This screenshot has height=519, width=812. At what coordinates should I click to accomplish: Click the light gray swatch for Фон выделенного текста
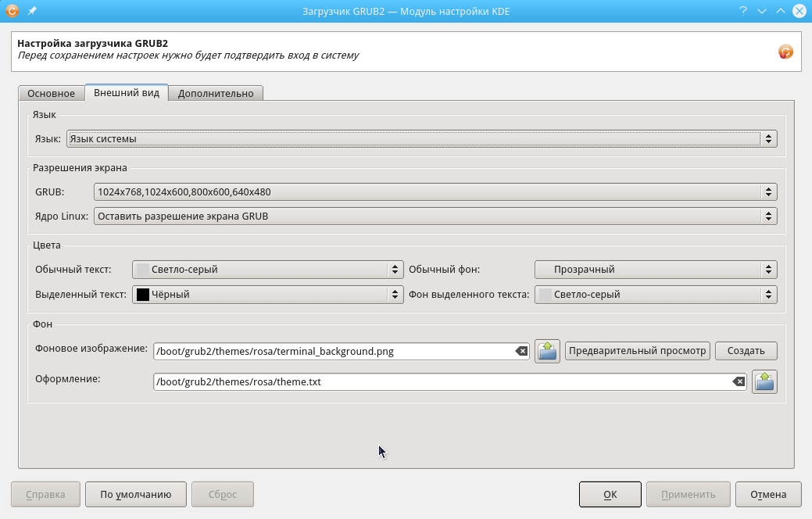click(545, 294)
